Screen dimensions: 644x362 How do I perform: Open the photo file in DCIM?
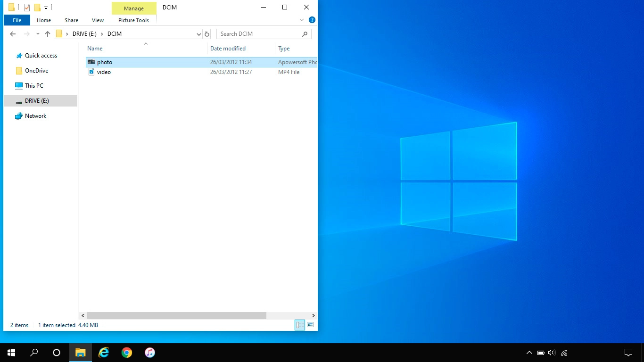104,62
